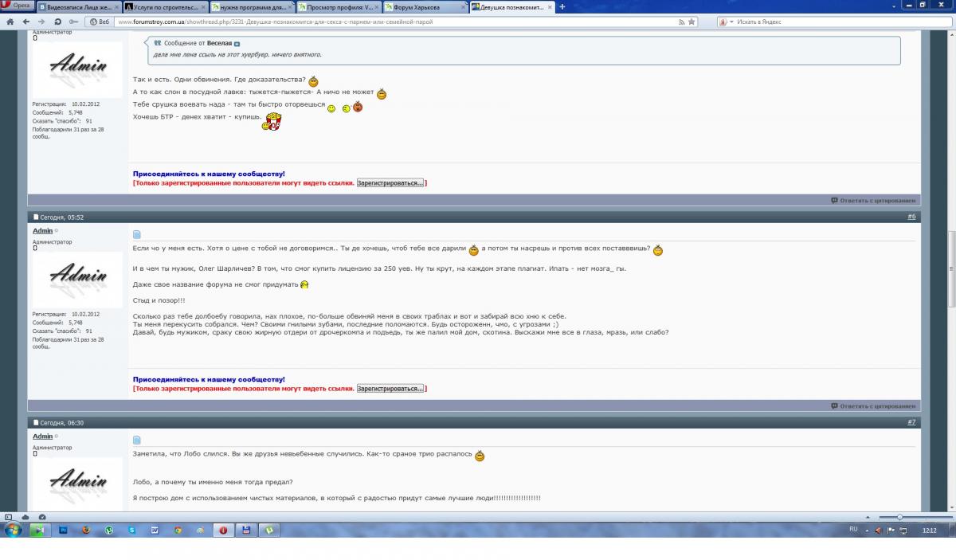This screenshot has height=560, width=956.
Task: Bookmark page with the star icon
Action: click(691, 22)
